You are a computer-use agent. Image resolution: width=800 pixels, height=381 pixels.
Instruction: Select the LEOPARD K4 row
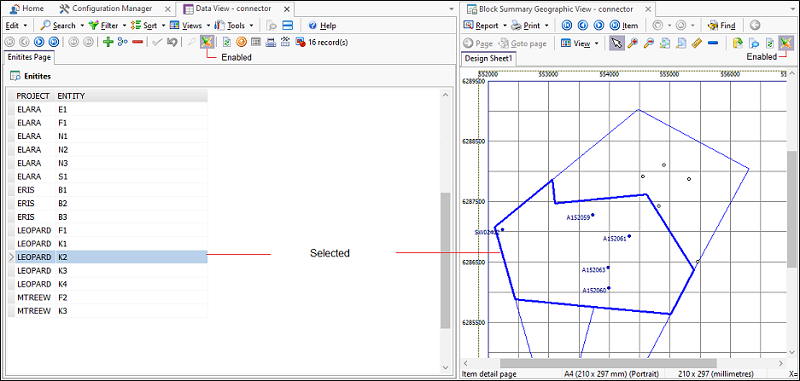tap(111, 284)
